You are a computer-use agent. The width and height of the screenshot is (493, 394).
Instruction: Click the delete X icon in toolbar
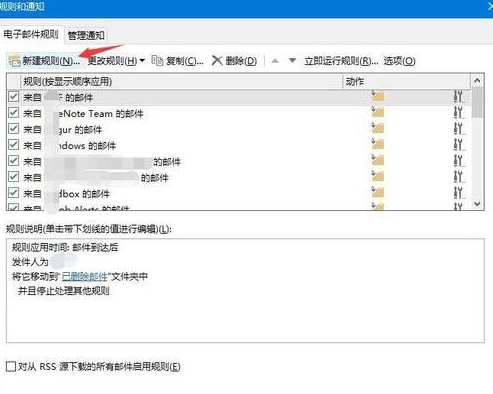coord(217,61)
